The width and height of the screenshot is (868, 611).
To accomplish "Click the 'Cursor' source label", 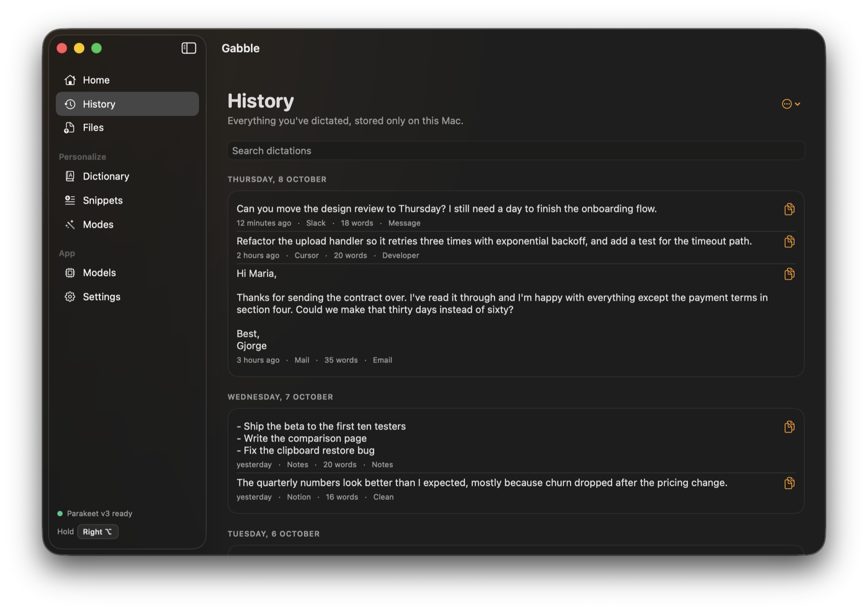I will point(307,255).
